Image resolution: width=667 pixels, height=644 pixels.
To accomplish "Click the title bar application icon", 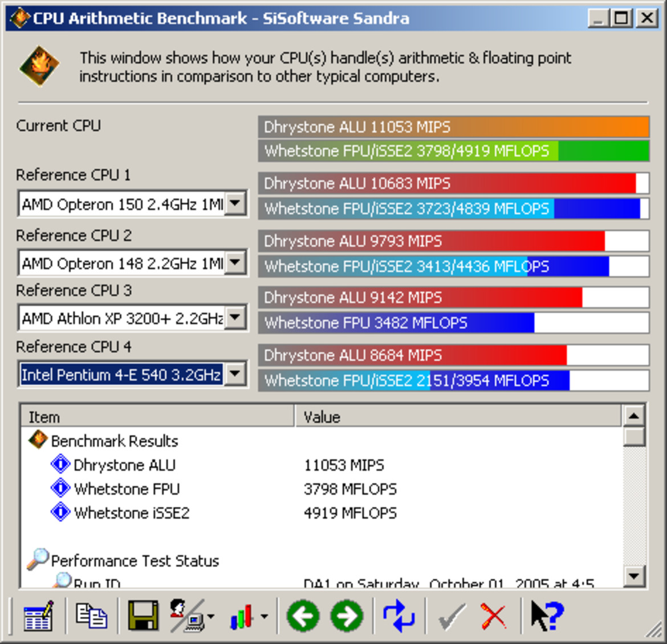I will point(19,18).
